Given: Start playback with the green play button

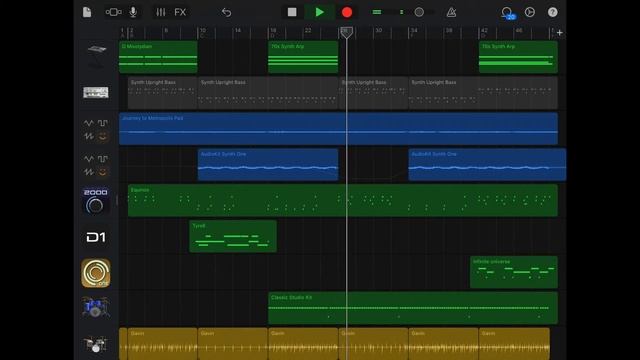Looking at the screenshot, I should tap(320, 12).
